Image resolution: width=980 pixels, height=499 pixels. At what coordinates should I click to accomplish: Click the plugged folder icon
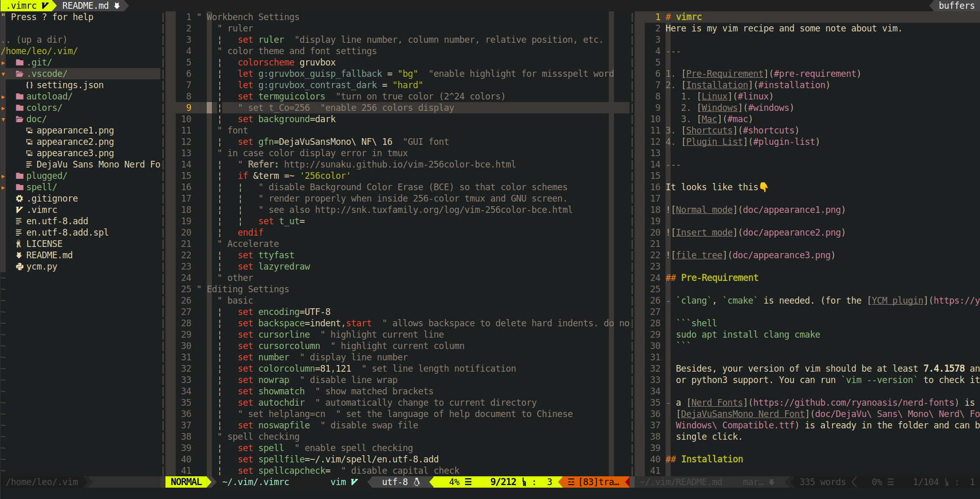[x=20, y=176]
